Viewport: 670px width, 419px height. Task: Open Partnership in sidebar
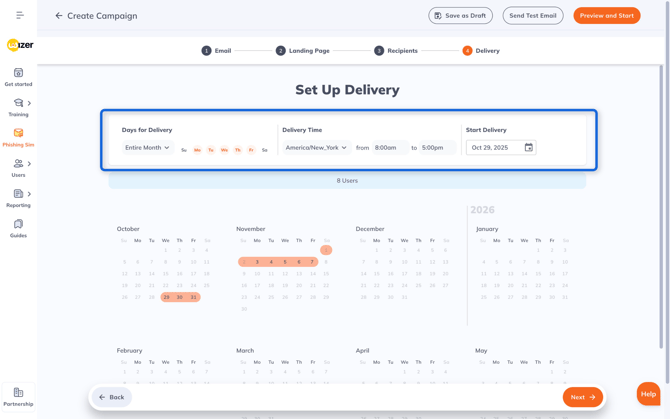pos(18,397)
